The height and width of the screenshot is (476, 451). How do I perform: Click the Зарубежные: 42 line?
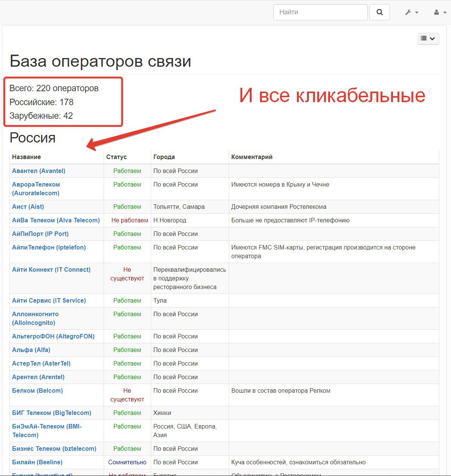41,116
